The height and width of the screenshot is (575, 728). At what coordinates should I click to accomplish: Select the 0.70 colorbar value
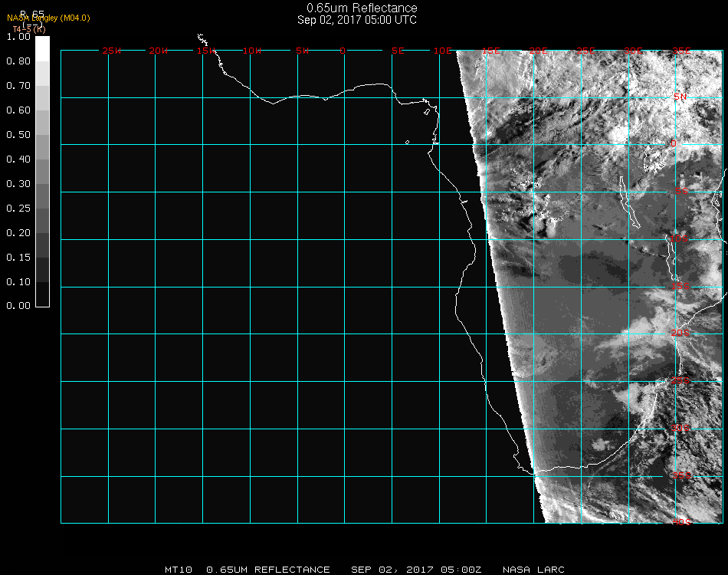click(x=18, y=86)
